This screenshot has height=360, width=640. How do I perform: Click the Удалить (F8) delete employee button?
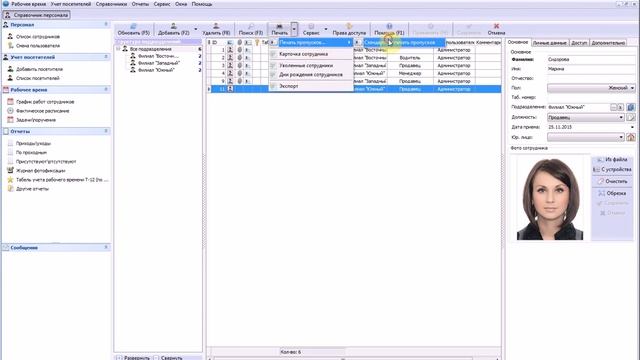click(x=216, y=29)
